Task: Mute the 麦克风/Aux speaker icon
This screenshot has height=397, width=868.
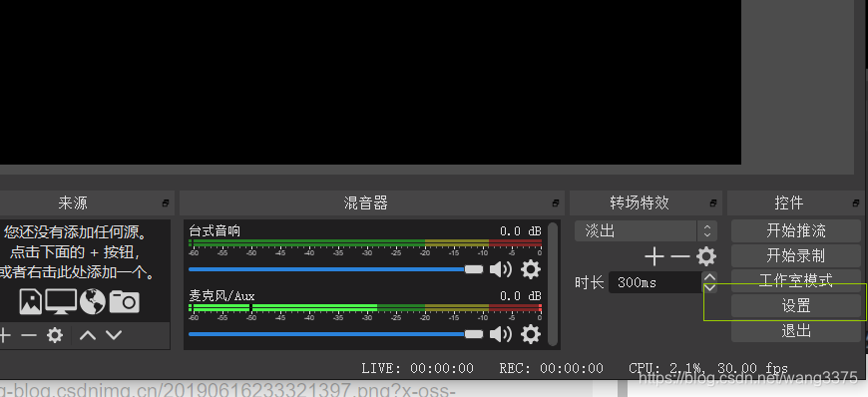Action: [501, 334]
